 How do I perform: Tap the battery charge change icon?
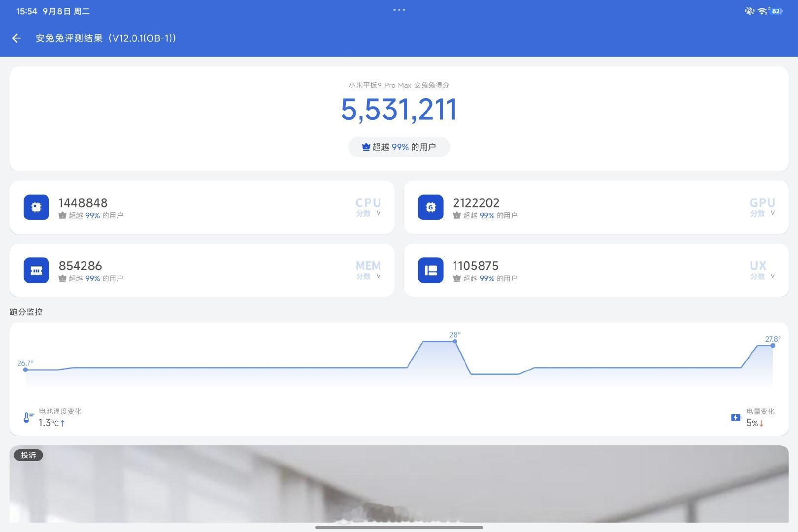coord(736,418)
